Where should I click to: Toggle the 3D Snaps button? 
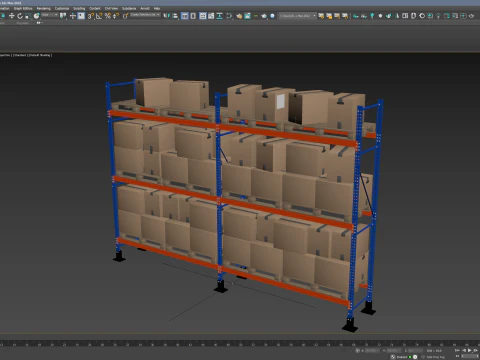[x=91, y=16]
